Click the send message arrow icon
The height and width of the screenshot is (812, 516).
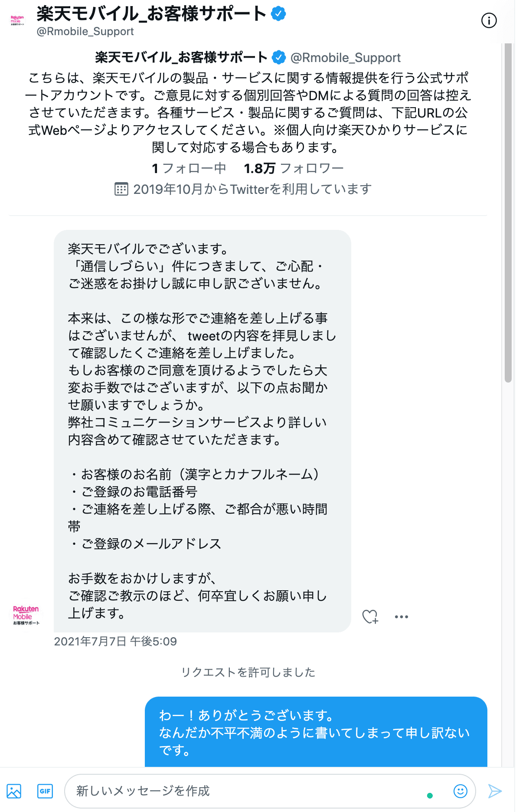click(x=495, y=791)
